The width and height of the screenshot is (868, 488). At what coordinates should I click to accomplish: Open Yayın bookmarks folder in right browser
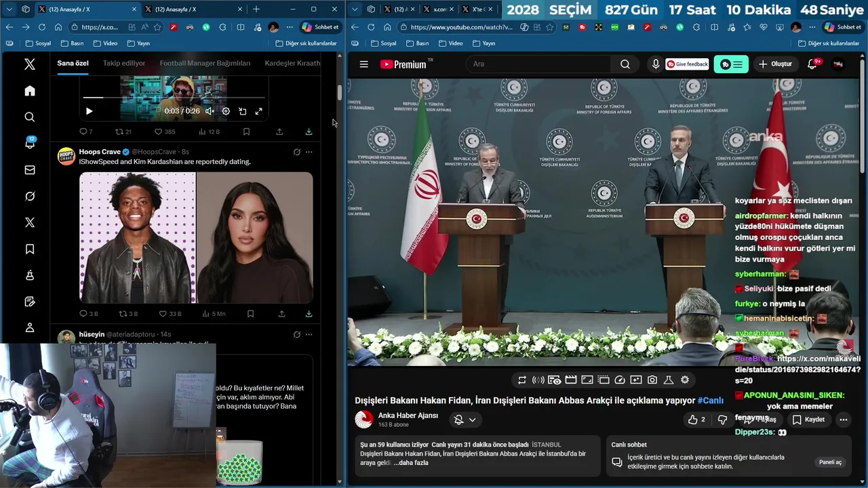point(484,43)
